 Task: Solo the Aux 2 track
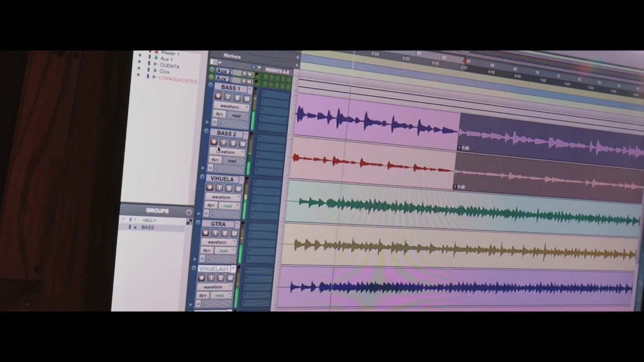coord(244,74)
